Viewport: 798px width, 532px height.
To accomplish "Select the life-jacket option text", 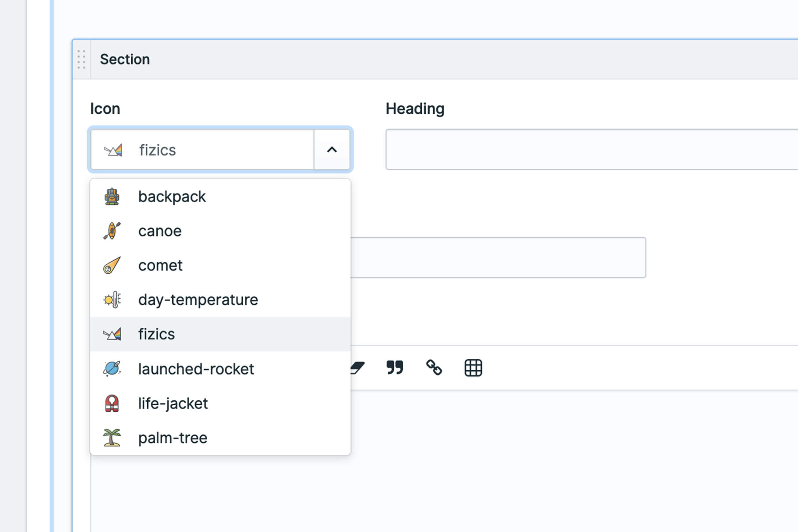I will tap(173, 404).
